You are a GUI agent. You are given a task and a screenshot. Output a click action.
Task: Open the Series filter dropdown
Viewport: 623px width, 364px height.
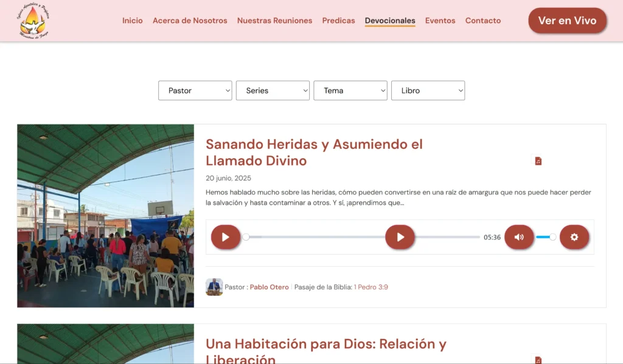pyautogui.click(x=273, y=91)
